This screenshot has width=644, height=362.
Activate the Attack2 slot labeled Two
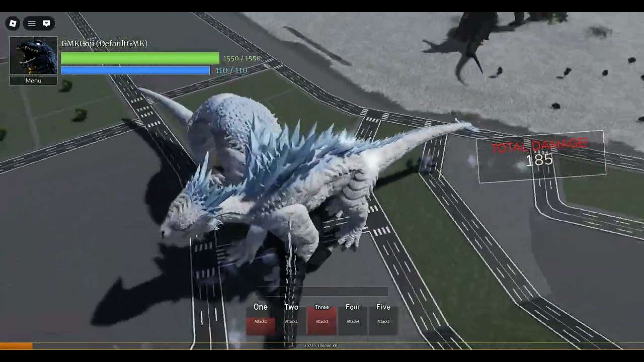coord(291,321)
